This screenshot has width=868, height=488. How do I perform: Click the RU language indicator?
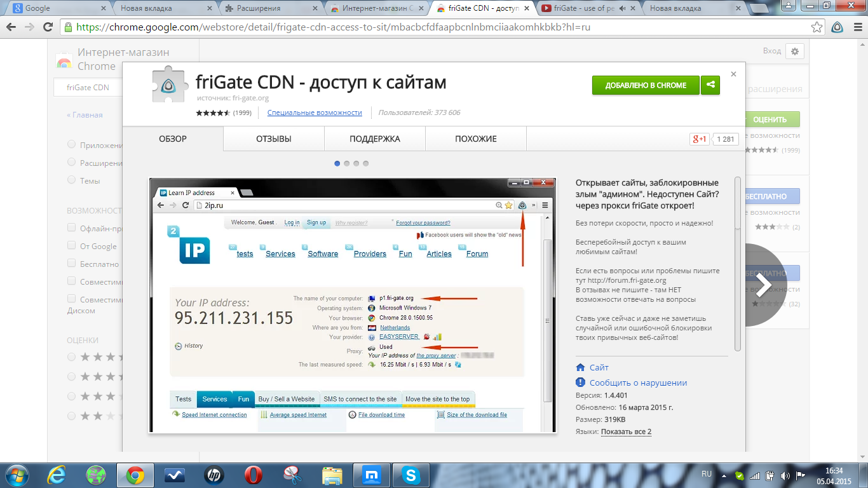tap(707, 474)
